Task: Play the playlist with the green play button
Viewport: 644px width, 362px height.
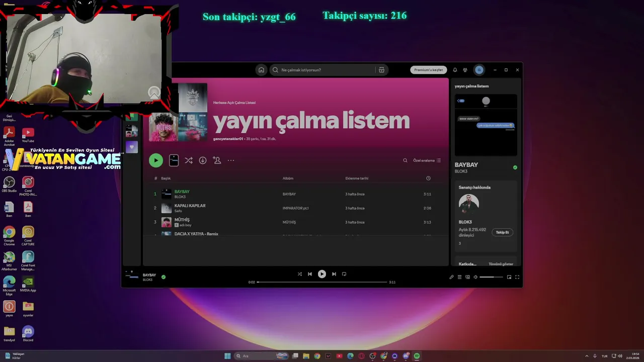Action: [x=156, y=160]
